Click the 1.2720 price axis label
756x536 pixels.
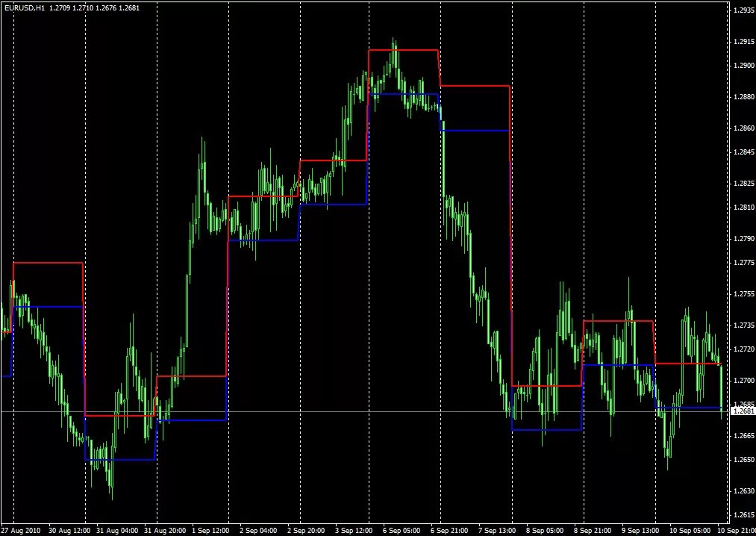point(744,349)
